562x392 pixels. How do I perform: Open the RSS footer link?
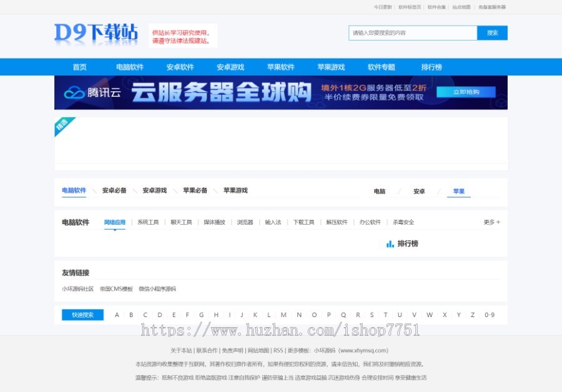[x=278, y=350]
